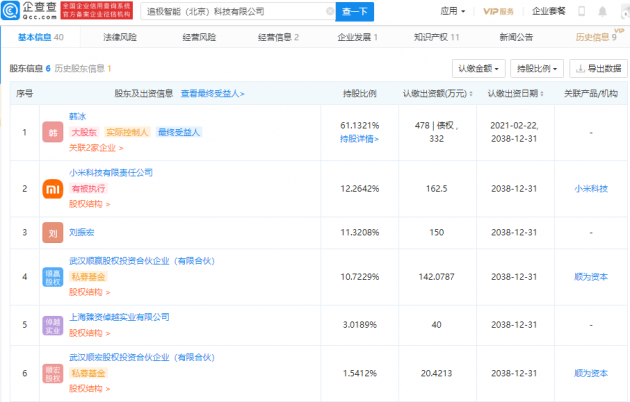Screen dimensions: 630x402
Task: Open 企业套餐 link
Action: 549,11
